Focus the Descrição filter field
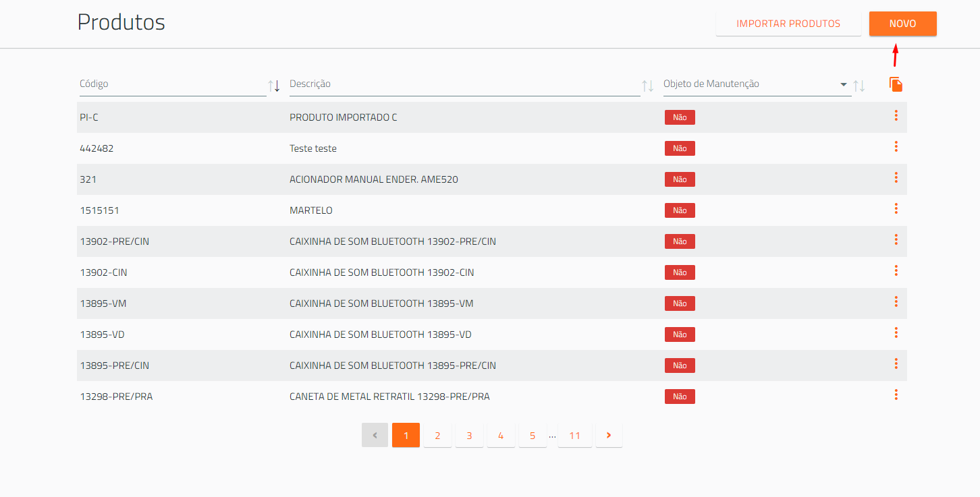980x497 pixels. click(x=464, y=84)
